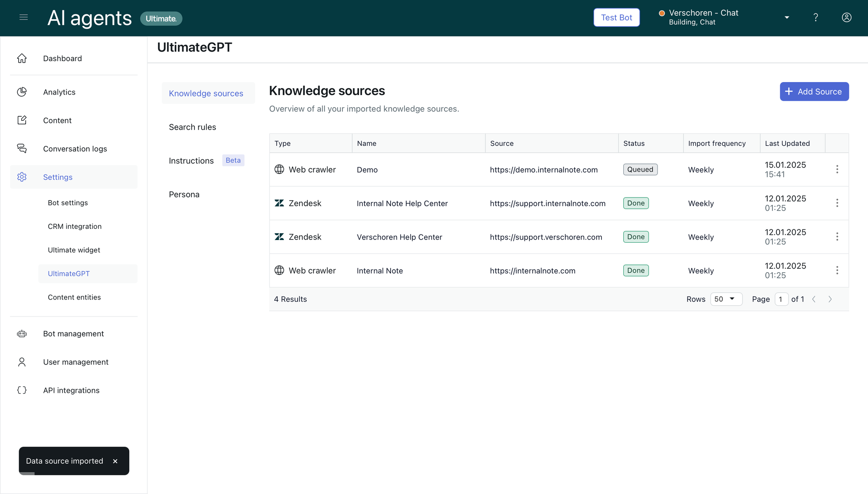The height and width of the screenshot is (494, 868).
Task: Click the Add Source button
Action: coord(814,92)
